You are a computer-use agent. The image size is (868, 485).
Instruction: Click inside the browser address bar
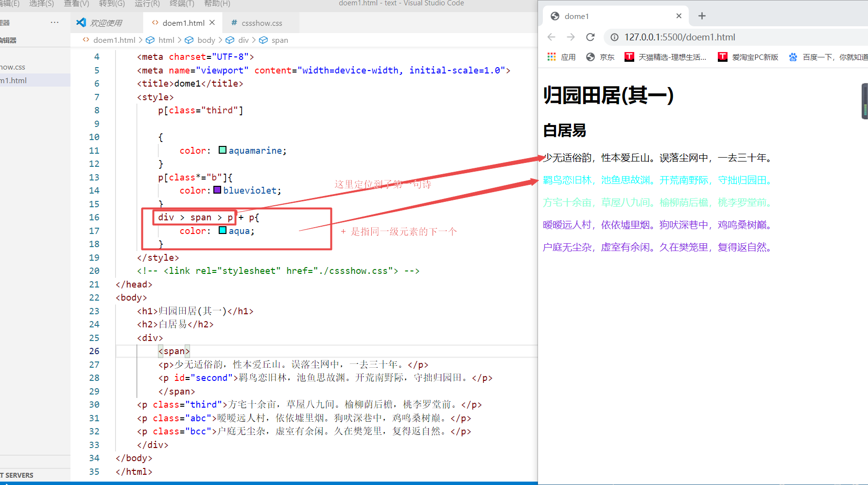click(x=729, y=37)
